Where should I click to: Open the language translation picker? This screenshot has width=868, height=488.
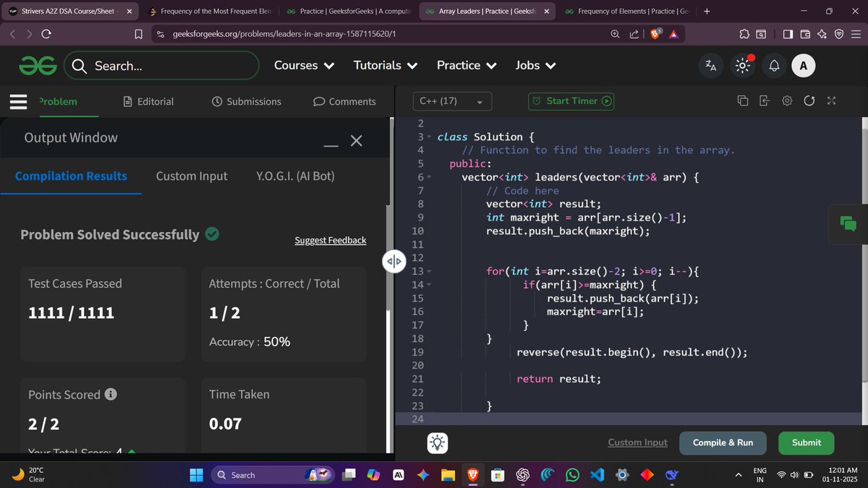[710, 65]
